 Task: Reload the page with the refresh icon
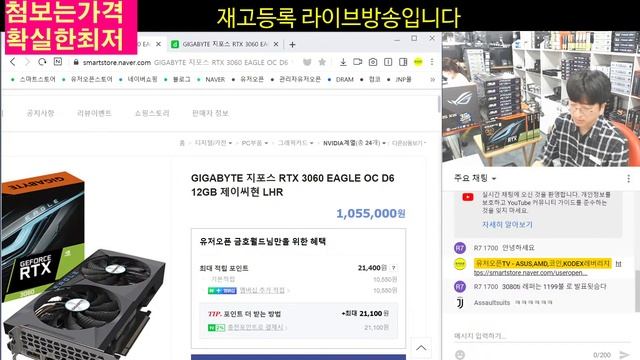42,62
